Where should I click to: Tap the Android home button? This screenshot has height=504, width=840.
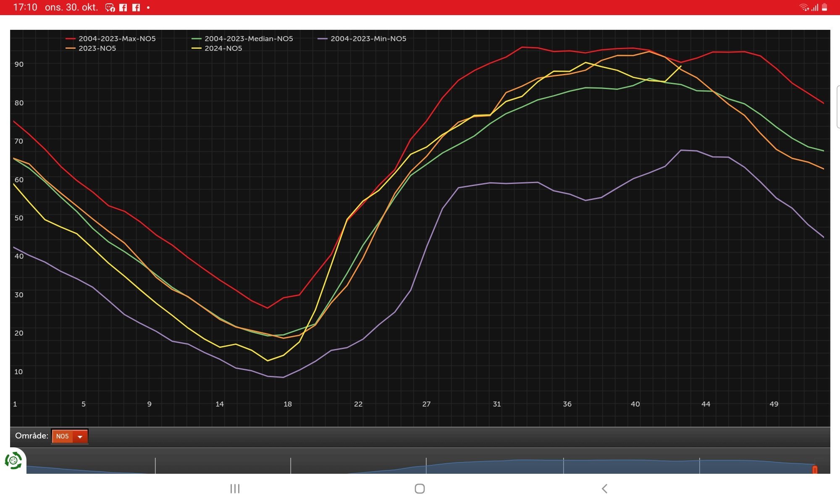point(420,488)
